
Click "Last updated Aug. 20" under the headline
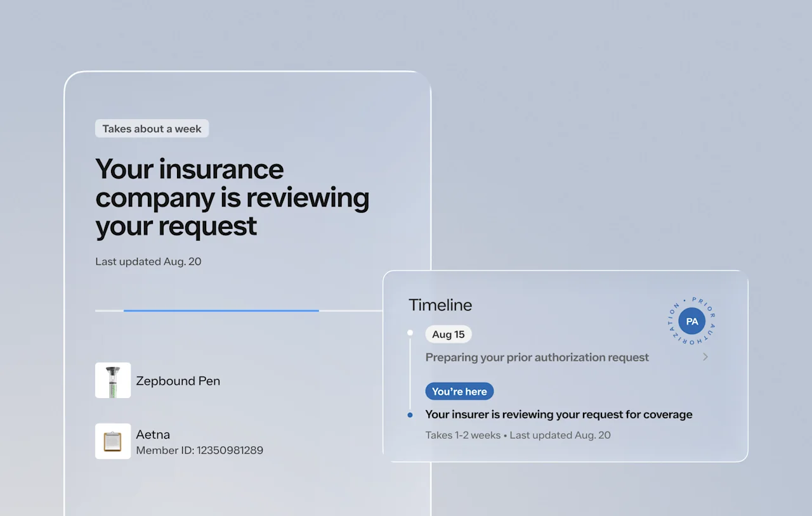tap(148, 261)
